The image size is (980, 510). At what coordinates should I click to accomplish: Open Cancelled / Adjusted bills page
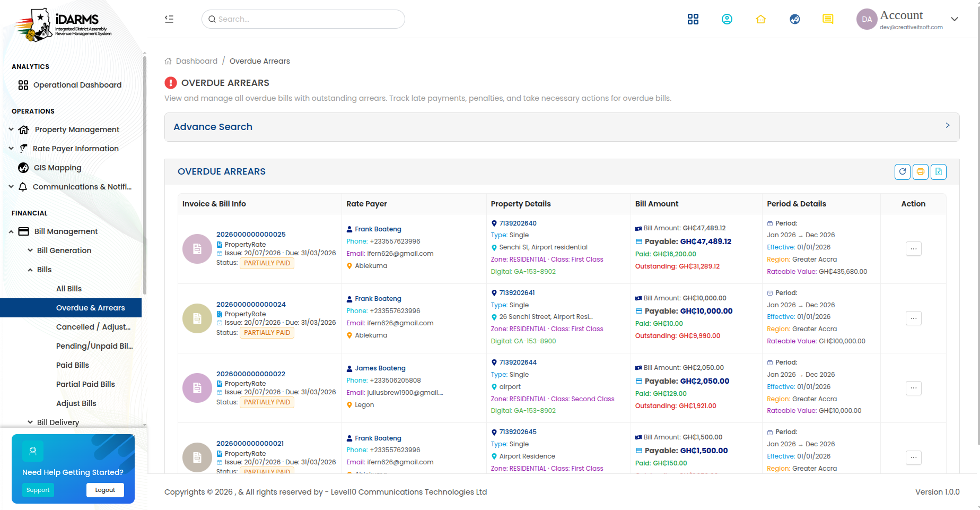coord(93,327)
